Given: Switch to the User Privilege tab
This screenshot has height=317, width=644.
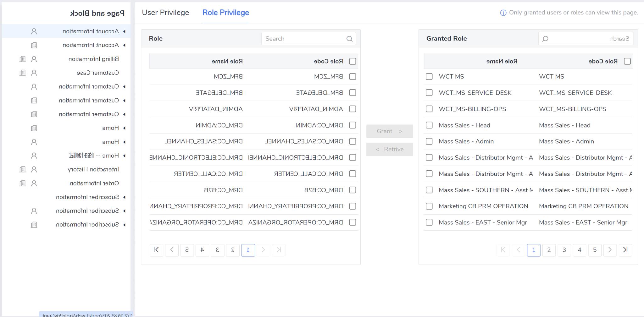Looking at the screenshot, I should [165, 13].
